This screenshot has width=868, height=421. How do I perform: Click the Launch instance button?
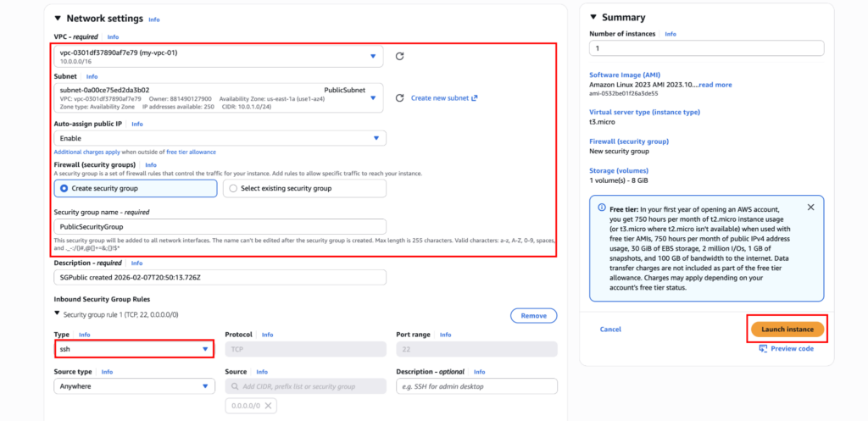pos(787,329)
